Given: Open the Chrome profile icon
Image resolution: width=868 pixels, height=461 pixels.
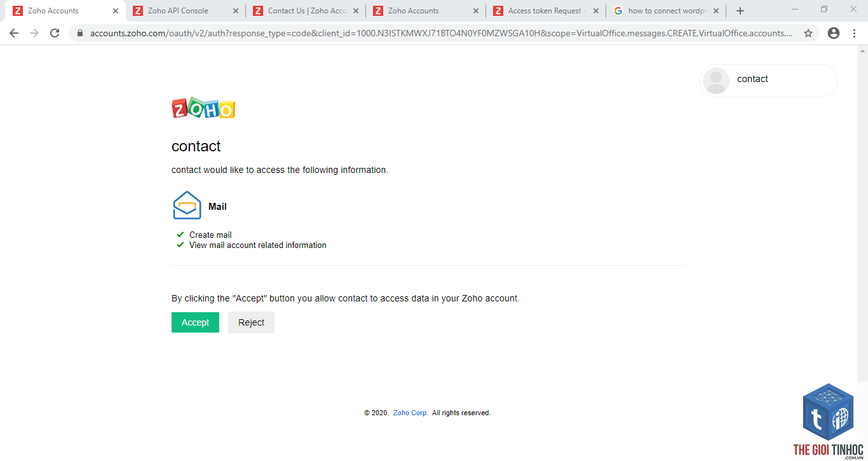Looking at the screenshot, I should coord(834,33).
